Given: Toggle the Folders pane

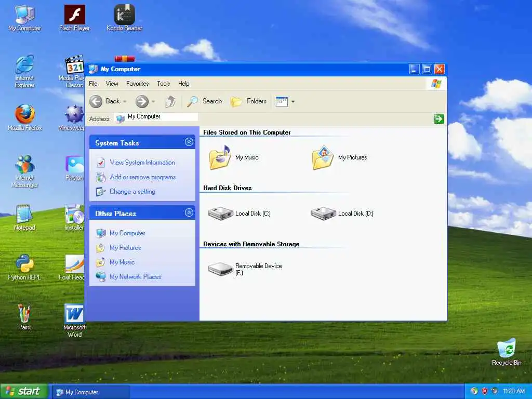Looking at the screenshot, I should click(249, 101).
